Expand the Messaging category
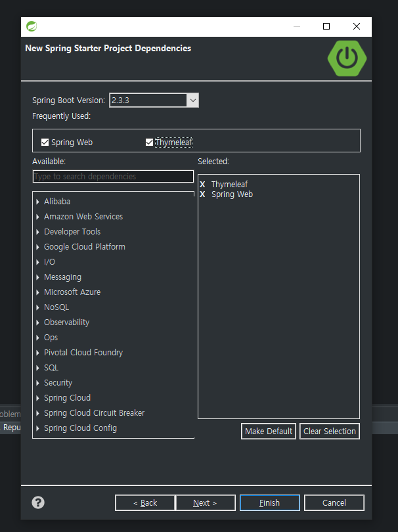This screenshot has width=398, height=532. (37, 277)
